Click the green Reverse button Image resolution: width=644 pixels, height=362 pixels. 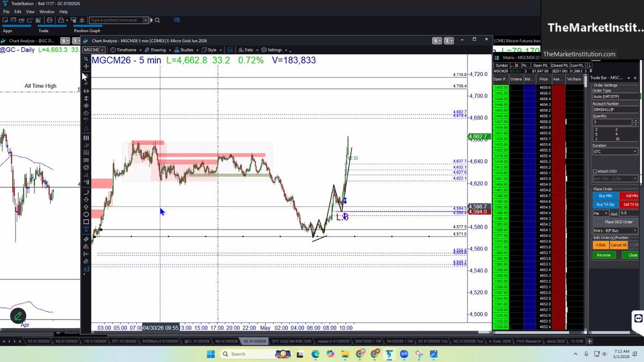(604, 255)
